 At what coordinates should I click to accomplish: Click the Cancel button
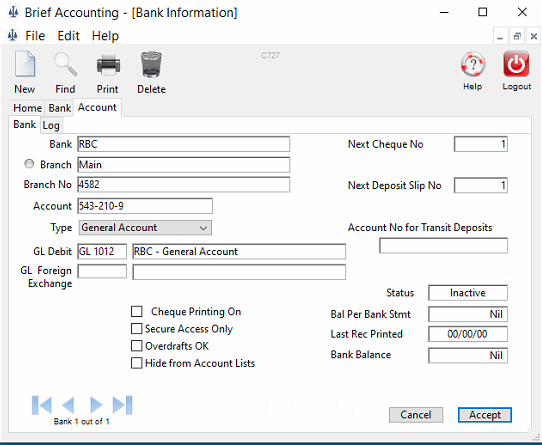416,415
